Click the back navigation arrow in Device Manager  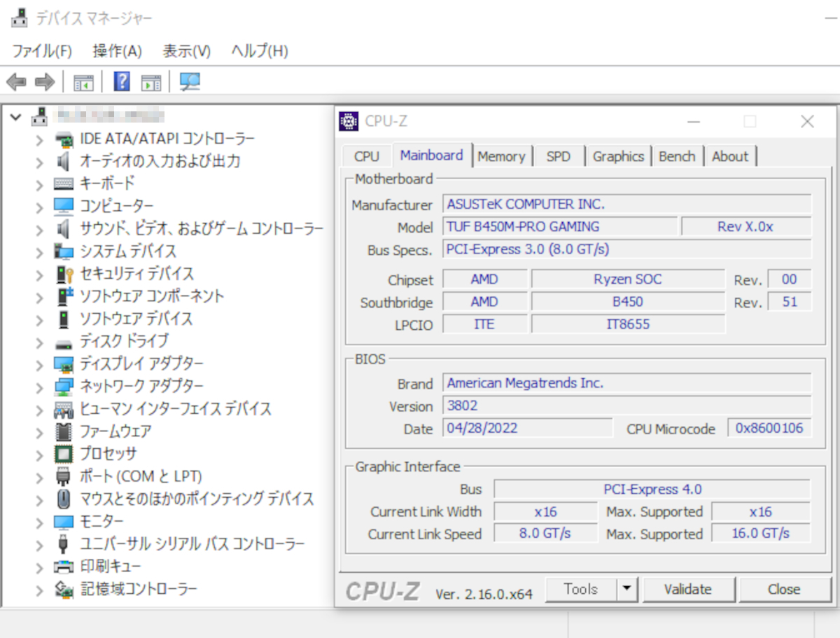point(15,81)
